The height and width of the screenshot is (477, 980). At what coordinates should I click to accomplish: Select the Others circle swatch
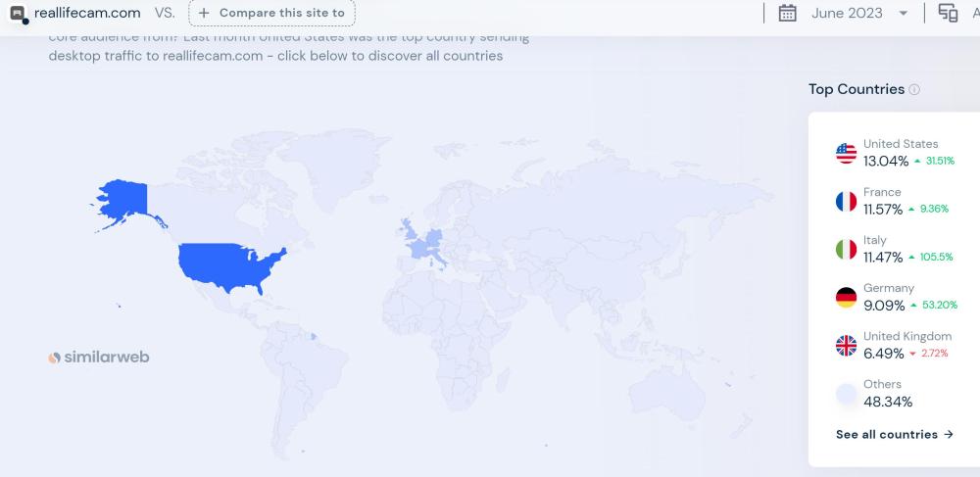click(x=846, y=394)
